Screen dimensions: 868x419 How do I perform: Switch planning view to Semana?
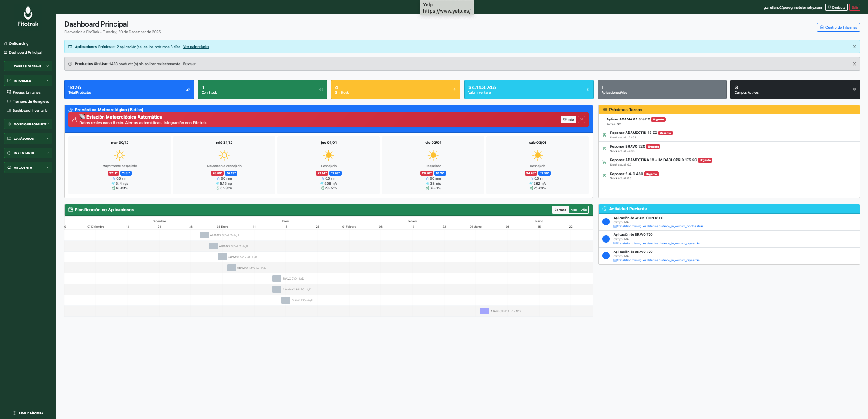point(560,210)
